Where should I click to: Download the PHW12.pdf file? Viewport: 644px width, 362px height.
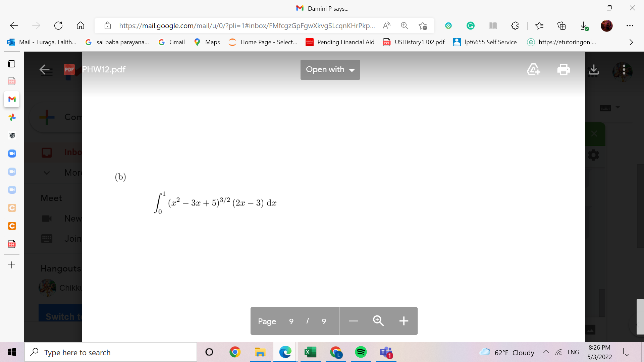(x=594, y=69)
